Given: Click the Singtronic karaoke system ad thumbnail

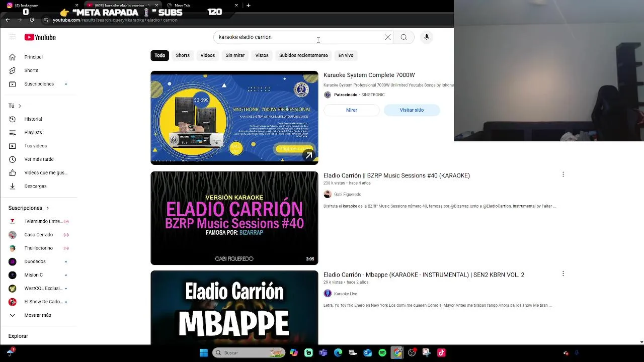Looking at the screenshot, I should pyautogui.click(x=234, y=118).
